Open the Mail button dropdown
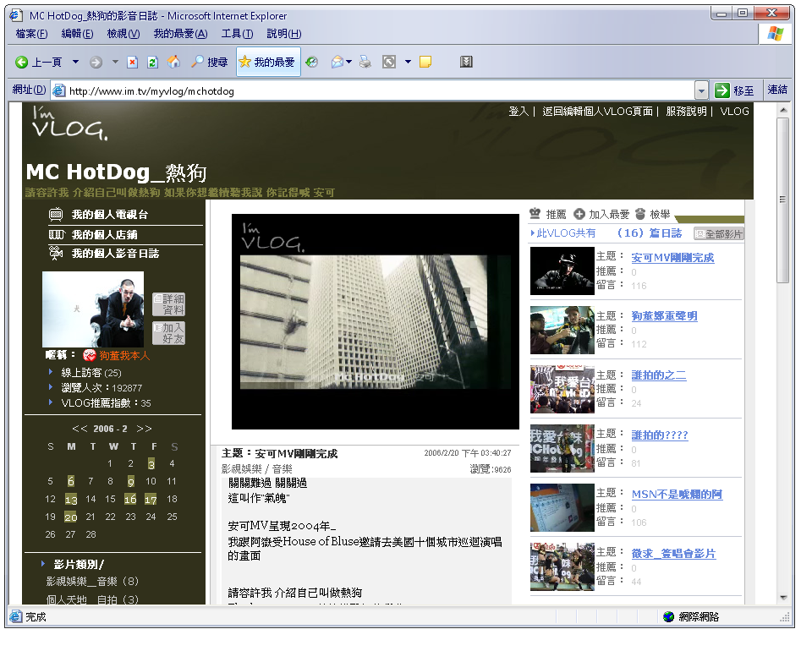 coord(348,62)
